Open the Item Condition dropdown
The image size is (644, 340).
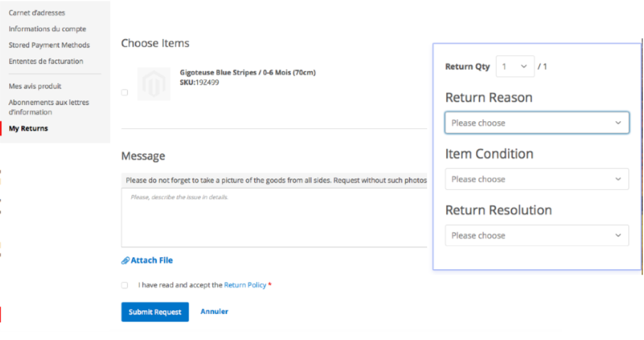point(537,178)
